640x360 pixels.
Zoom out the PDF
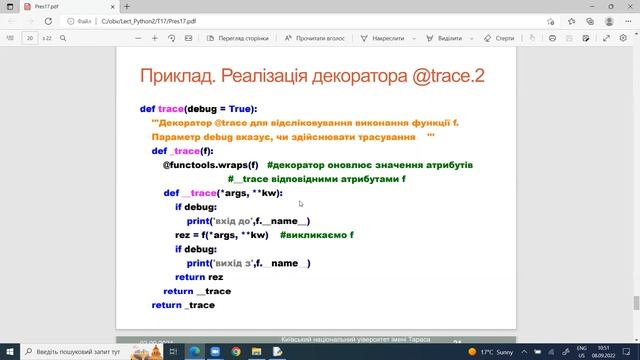pyautogui.click(x=138, y=38)
